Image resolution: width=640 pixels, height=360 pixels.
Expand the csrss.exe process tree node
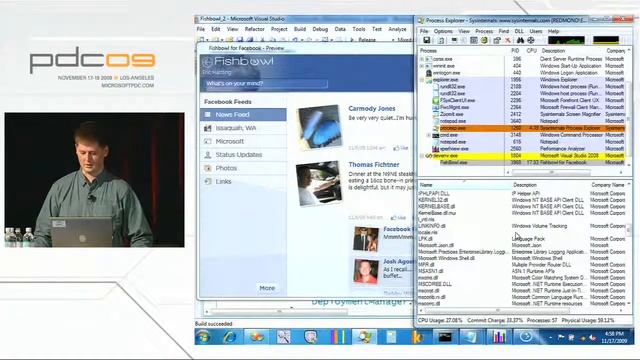(x=422, y=59)
